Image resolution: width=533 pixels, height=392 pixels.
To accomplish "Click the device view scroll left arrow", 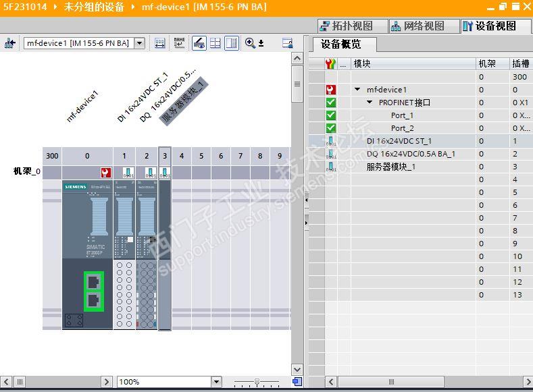I will (7, 382).
